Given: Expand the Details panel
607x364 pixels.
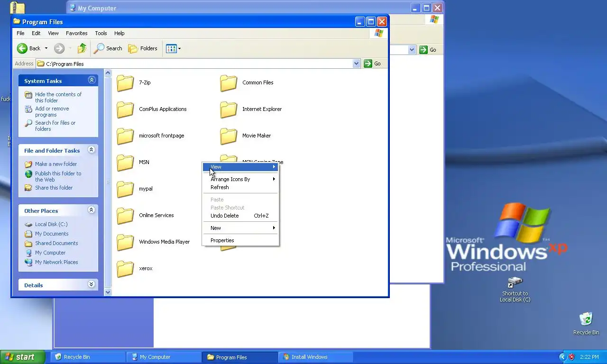Looking at the screenshot, I should (92, 284).
